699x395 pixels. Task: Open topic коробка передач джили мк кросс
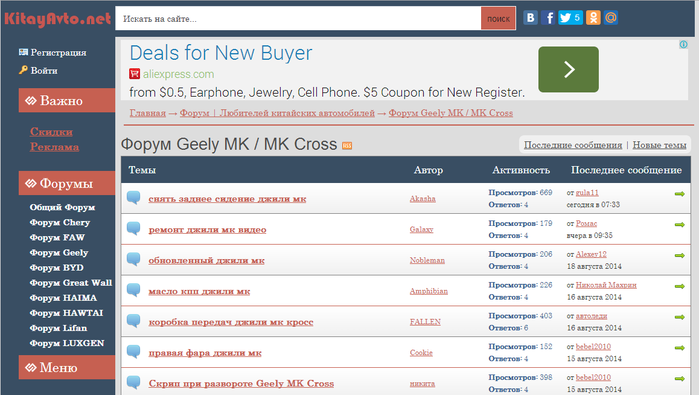point(231,322)
